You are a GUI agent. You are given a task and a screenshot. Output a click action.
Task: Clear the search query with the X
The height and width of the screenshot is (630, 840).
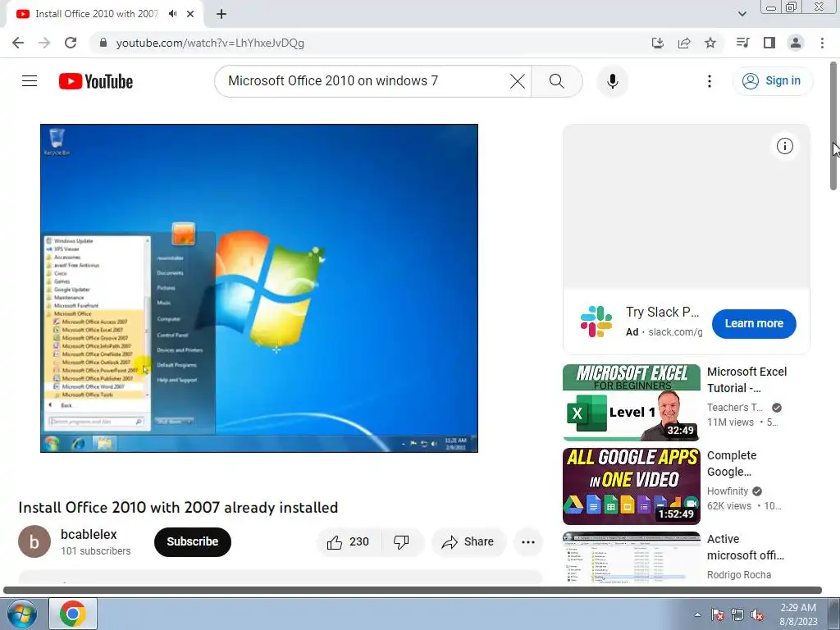(x=518, y=81)
